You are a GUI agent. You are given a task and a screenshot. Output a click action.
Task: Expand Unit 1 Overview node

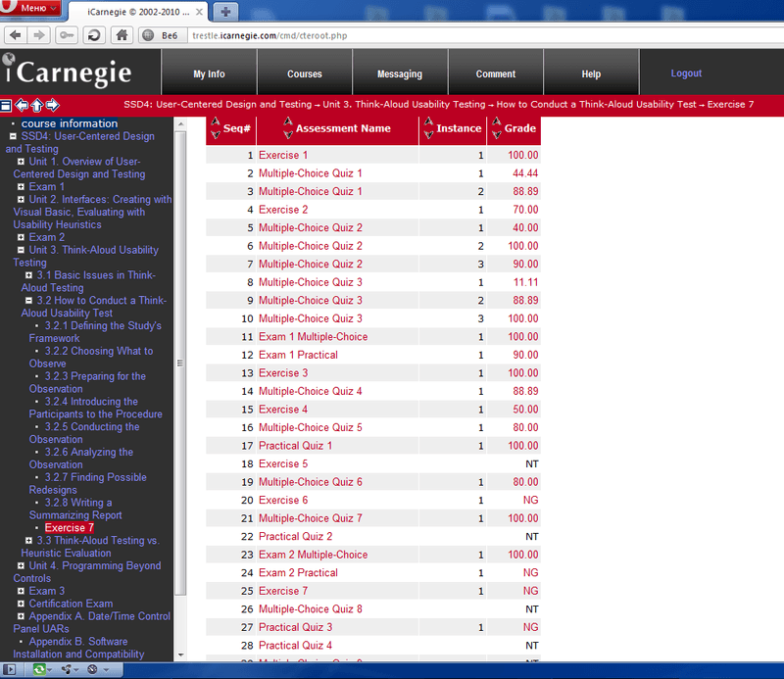point(21,162)
